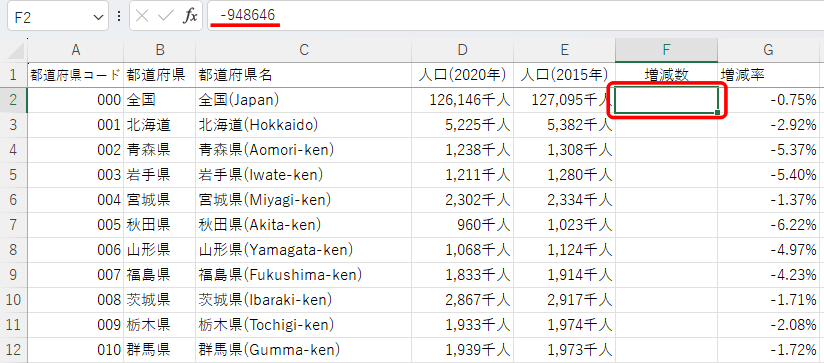Click the cell 栃木県(Tochigi-ken)
The image size is (824, 363).
(x=304, y=325)
